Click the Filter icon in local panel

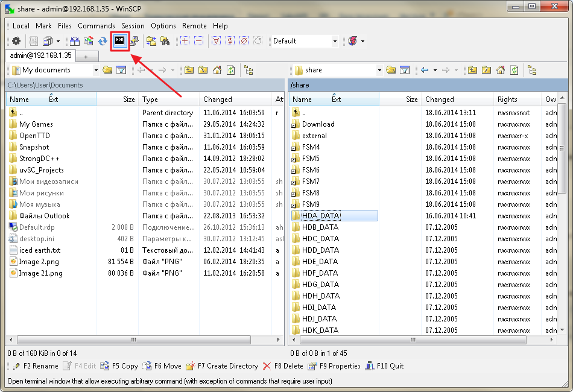click(121, 70)
